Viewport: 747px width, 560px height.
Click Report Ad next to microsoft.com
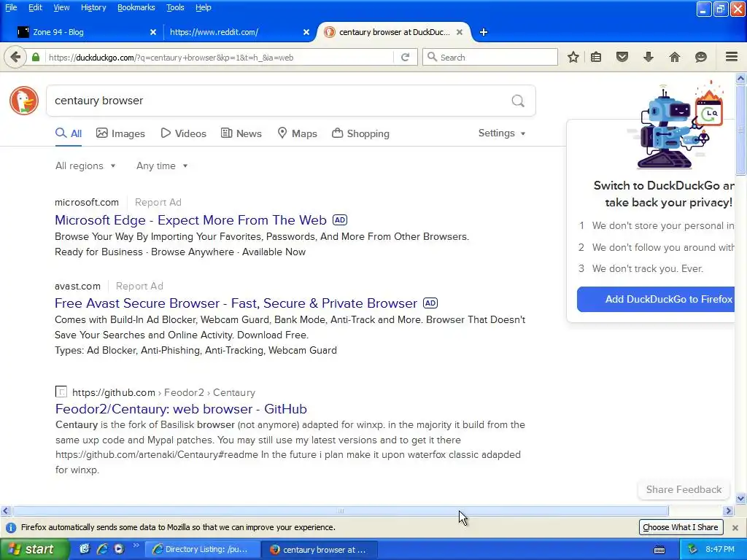[158, 203]
